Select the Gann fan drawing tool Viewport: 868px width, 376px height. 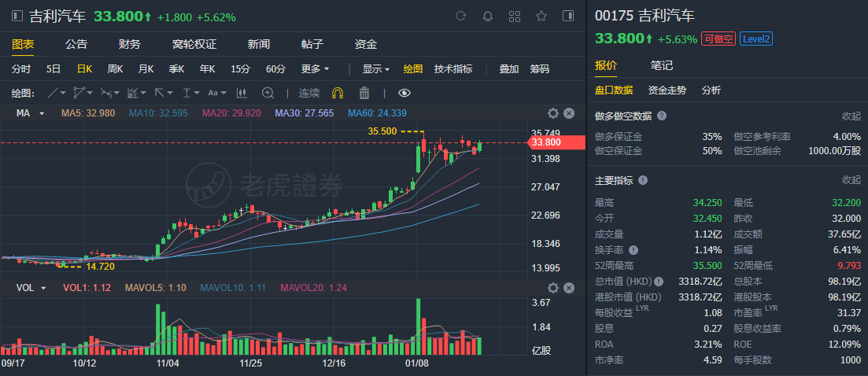[132, 93]
